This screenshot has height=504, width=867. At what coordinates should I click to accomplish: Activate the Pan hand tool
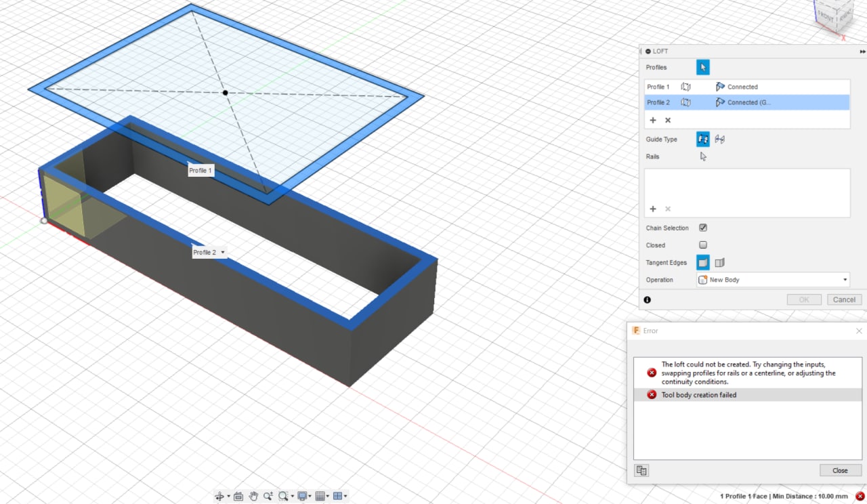(x=253, y=496)
